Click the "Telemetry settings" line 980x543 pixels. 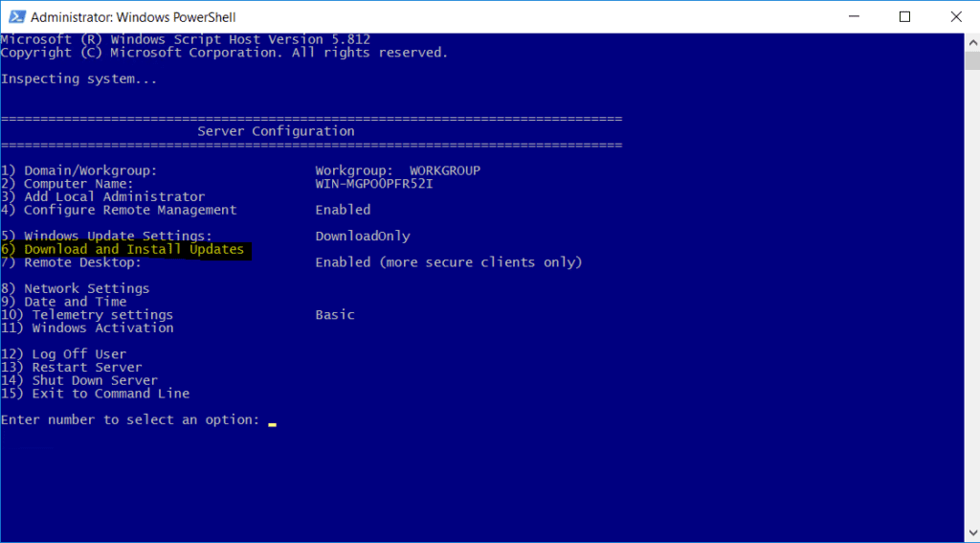pos(102,314)
